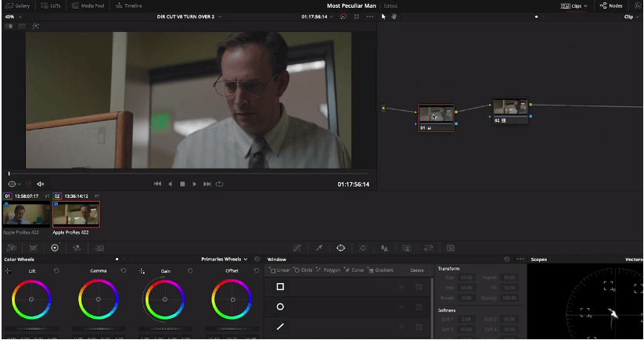Adjust the Gamma master wheel slider
The image size is (644, 340).
tap(99, 329)
